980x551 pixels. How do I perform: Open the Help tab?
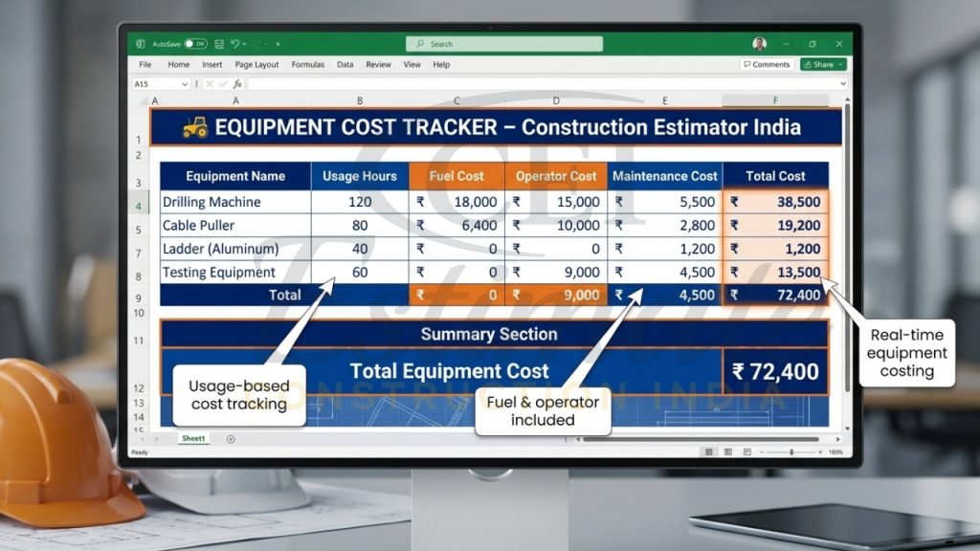tap(441, 64)
